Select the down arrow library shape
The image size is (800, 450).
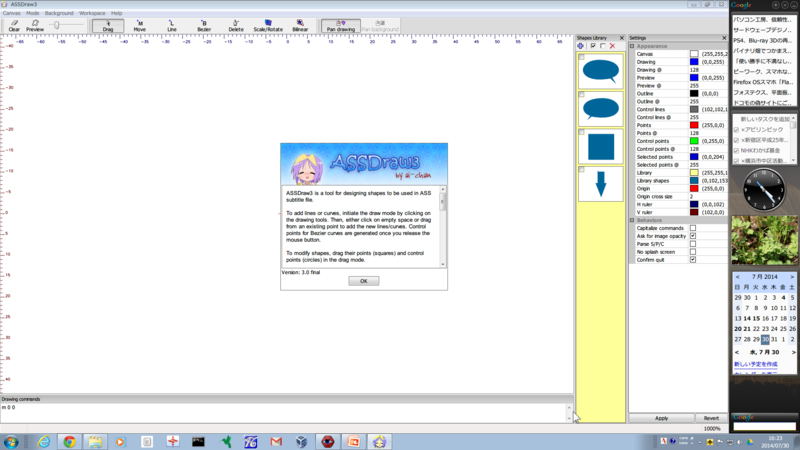pos(601,184)
